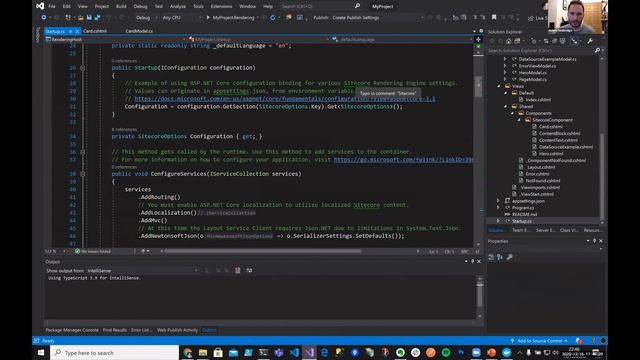Open Properties wrench in Solution Explorer toolbar
The width and height of the screenshot is (640, 360).
click(x=590, y=41)
